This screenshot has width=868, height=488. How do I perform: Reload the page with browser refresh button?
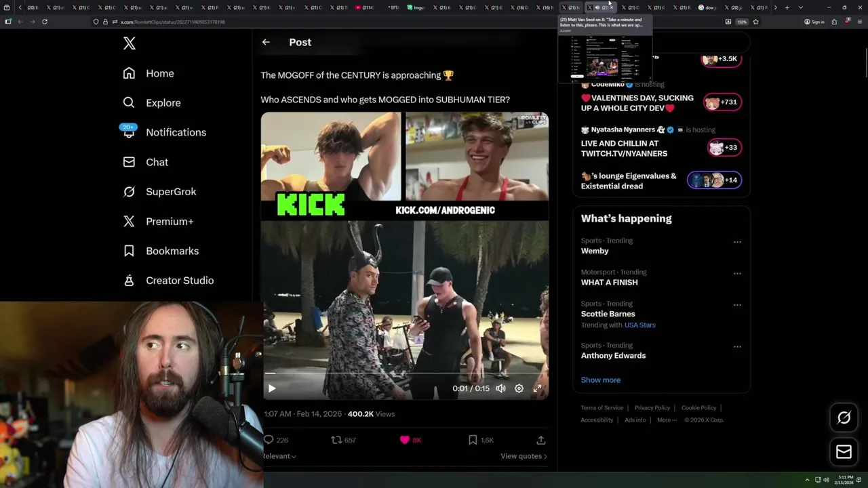click(45, 22)
